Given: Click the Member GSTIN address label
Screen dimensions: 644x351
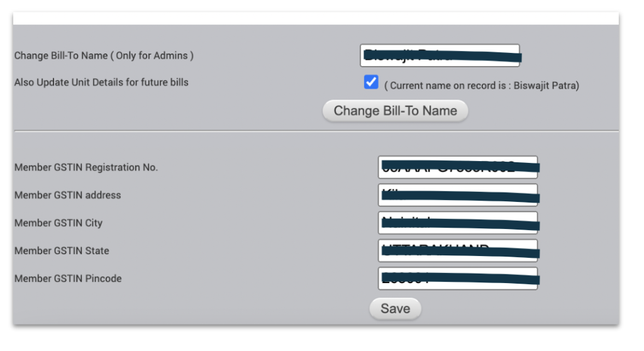Looking at the screenshot, I should point(68,195).
